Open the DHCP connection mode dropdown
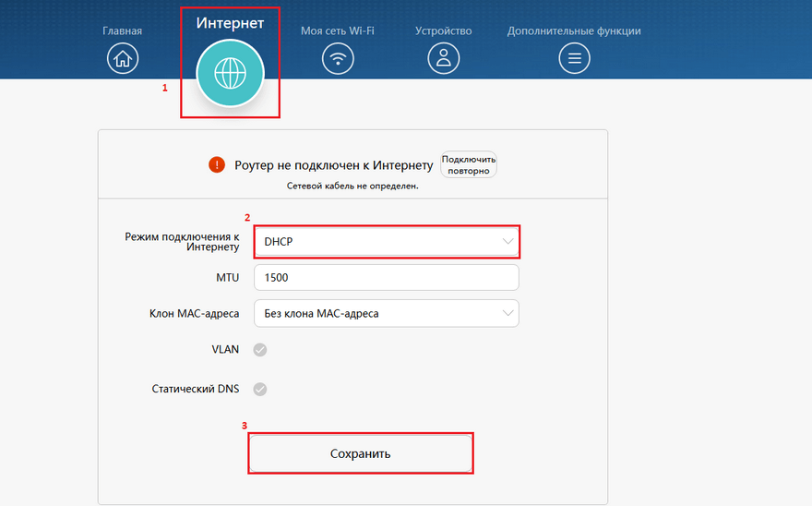812x506 pixels. (x=386, y=242)
